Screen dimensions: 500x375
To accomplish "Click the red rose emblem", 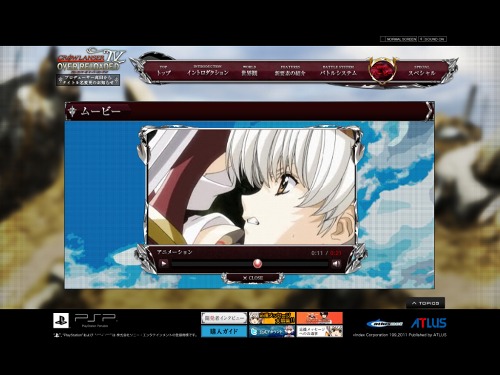I will (382, 70).
